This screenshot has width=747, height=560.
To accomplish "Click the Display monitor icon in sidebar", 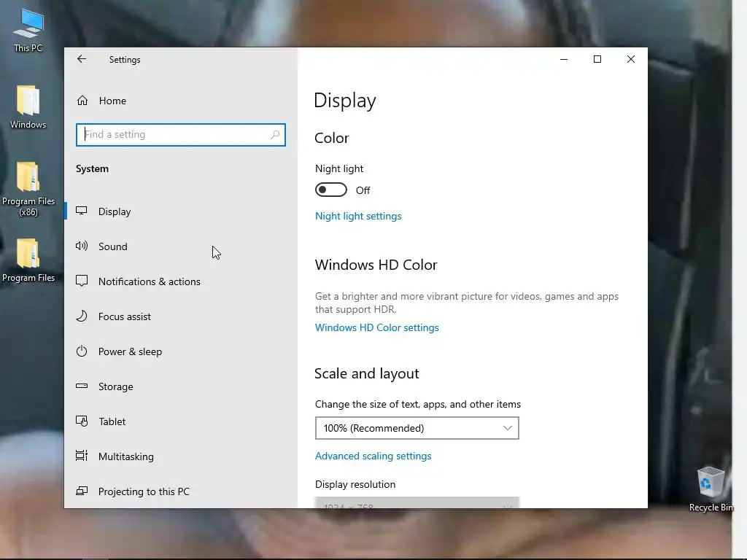I will coord(82,211).
